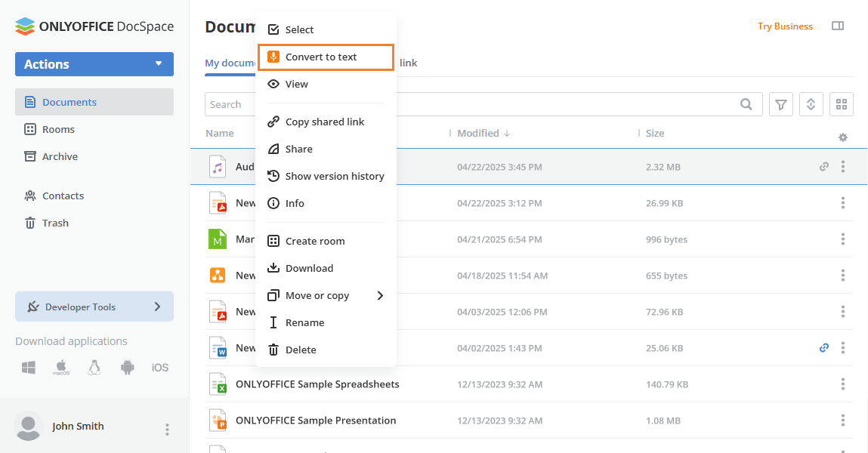Sort by Name column header
The image size is (868, 453).
[220, 134]
